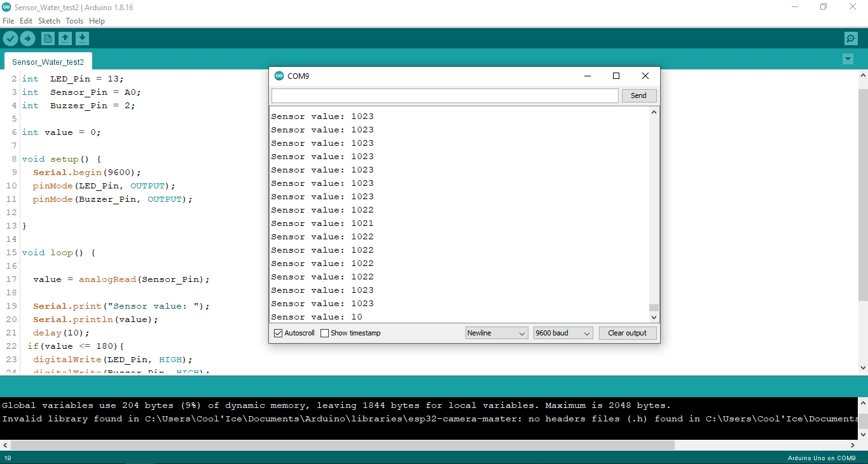This screenshot has height=464, width=868.
Task: Open Serial Monitor magnifier icon
Action: pos(851,39)
